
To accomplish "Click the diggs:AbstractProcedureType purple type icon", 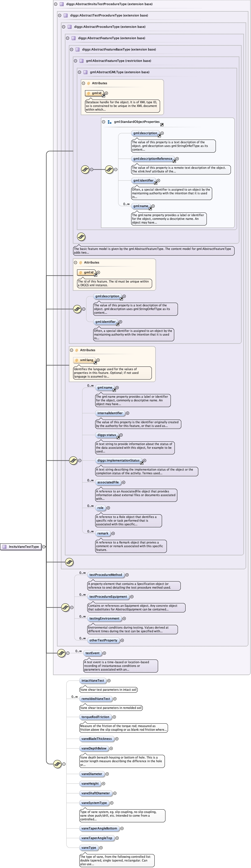I will (x=70, y=27).
